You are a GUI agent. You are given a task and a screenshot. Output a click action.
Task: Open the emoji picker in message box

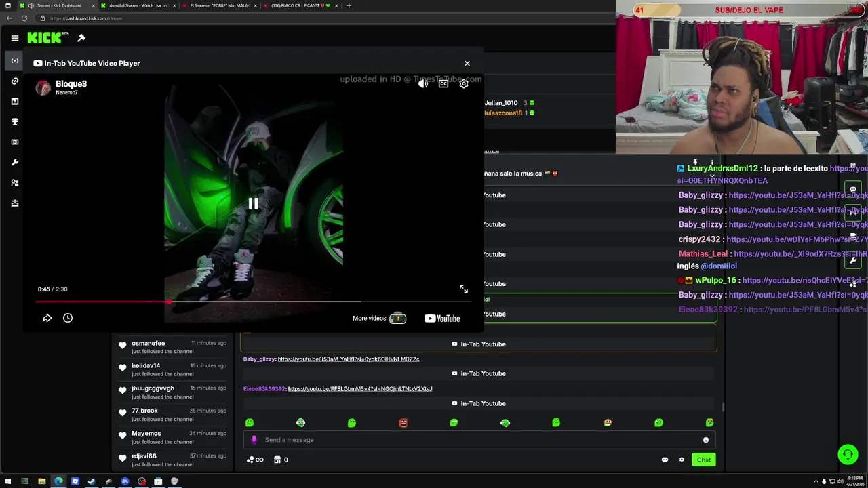coord(706,440)
